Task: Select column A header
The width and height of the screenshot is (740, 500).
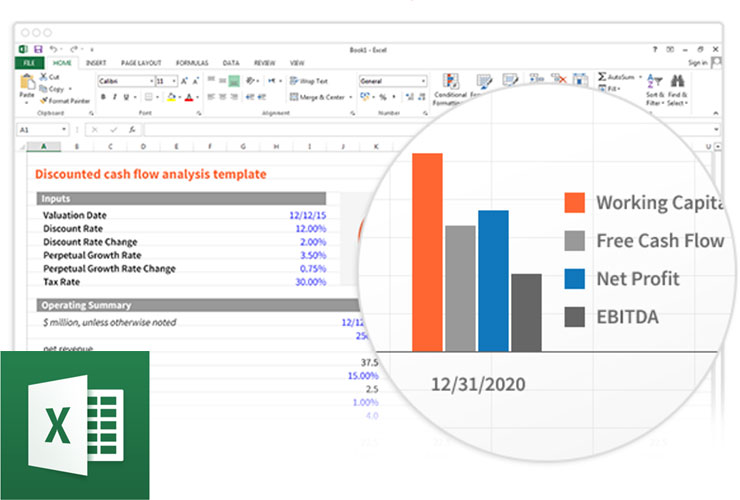Action: [x=43, y=147]
